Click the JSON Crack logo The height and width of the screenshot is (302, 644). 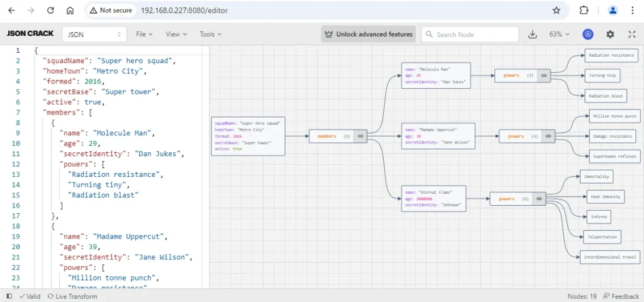tap(30, 34)
